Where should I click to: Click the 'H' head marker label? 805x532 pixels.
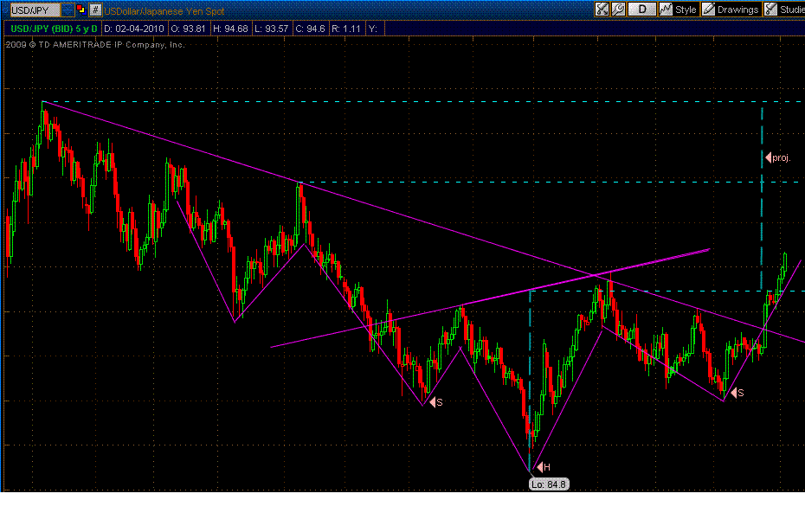click(x=544, y=467)
